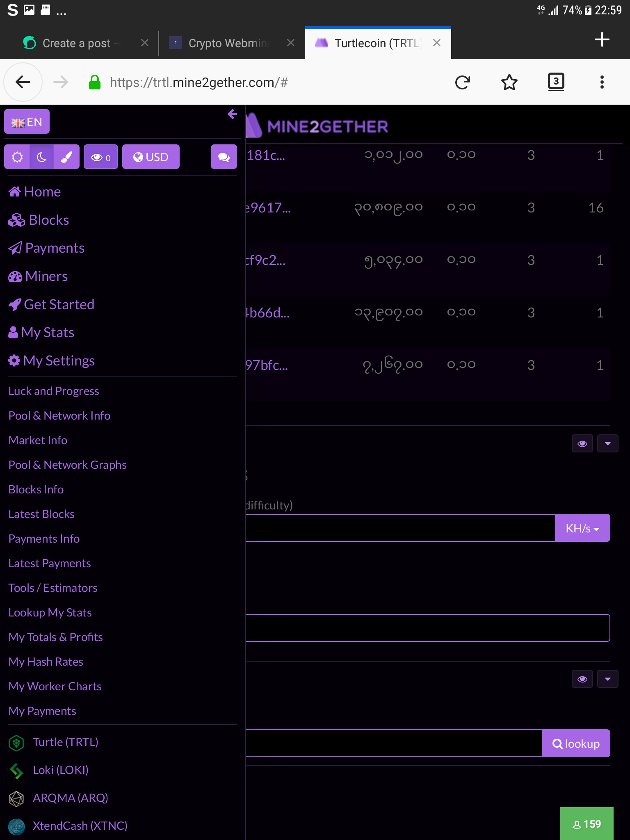Focus the hashrate input field beside KH/s

[400, 528]
